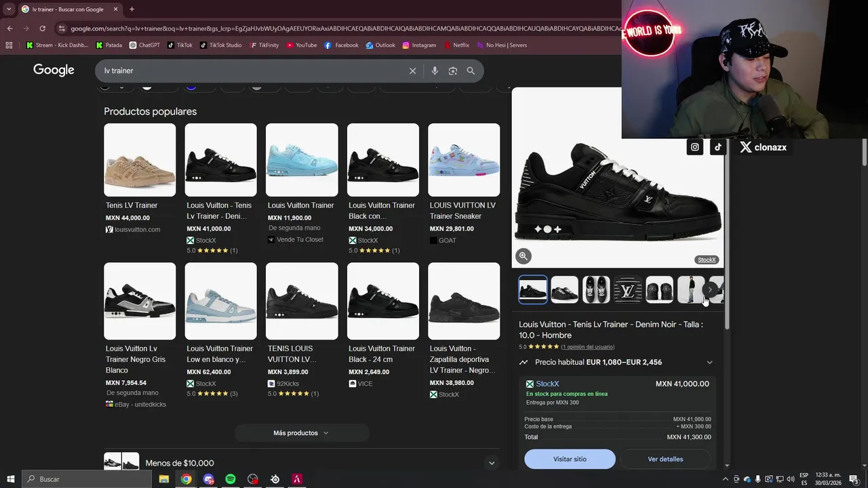Open a new browser tab
Screen dimensions: 868x488
click(132, 9)
